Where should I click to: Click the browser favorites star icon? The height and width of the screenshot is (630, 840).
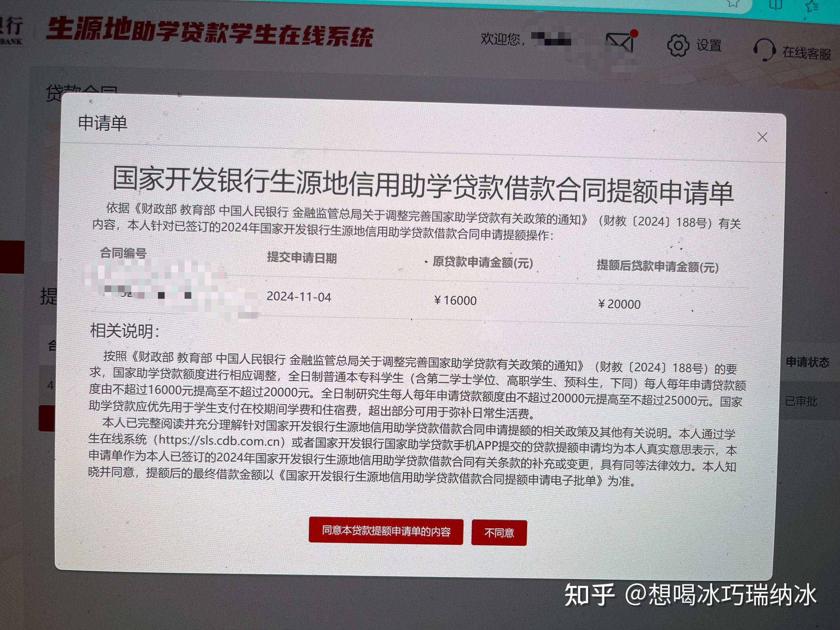pos(733,3)
